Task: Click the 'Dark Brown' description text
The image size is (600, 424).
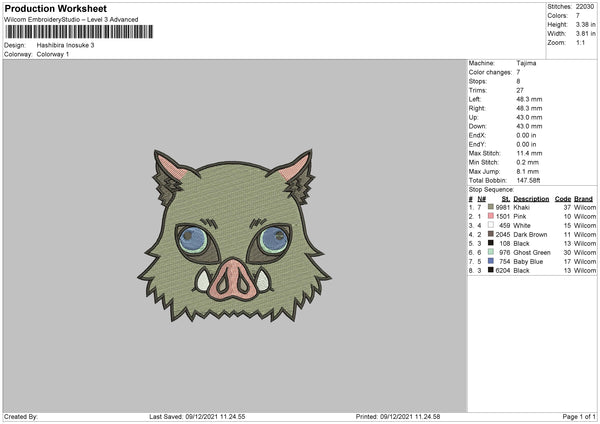Action: [530, 235]
